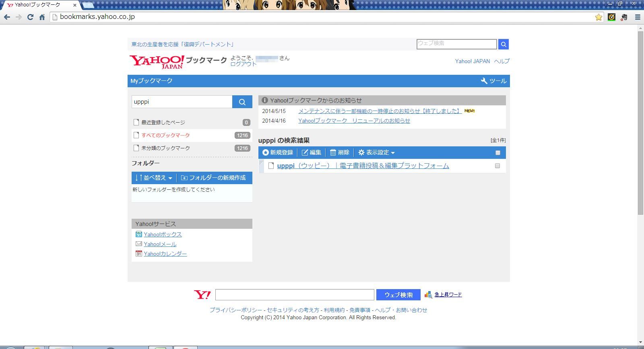Open the ヘルプ link at top right
644x349 pixels.
pyautogui.click(x=502, y=61)
